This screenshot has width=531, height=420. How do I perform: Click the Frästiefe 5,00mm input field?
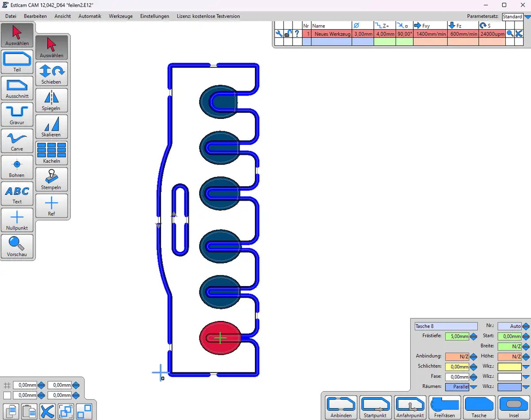click(x=457, y=336)
